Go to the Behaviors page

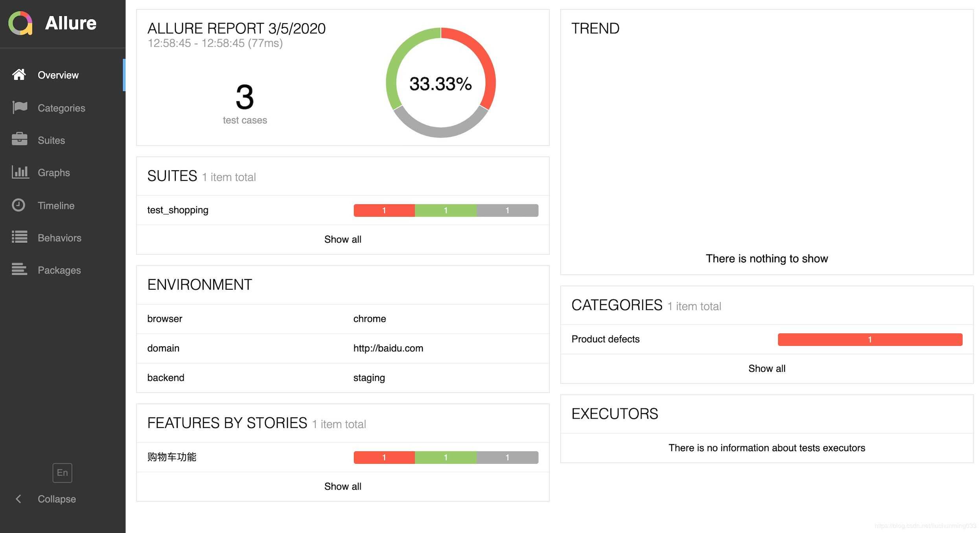[x=59, y=238]
